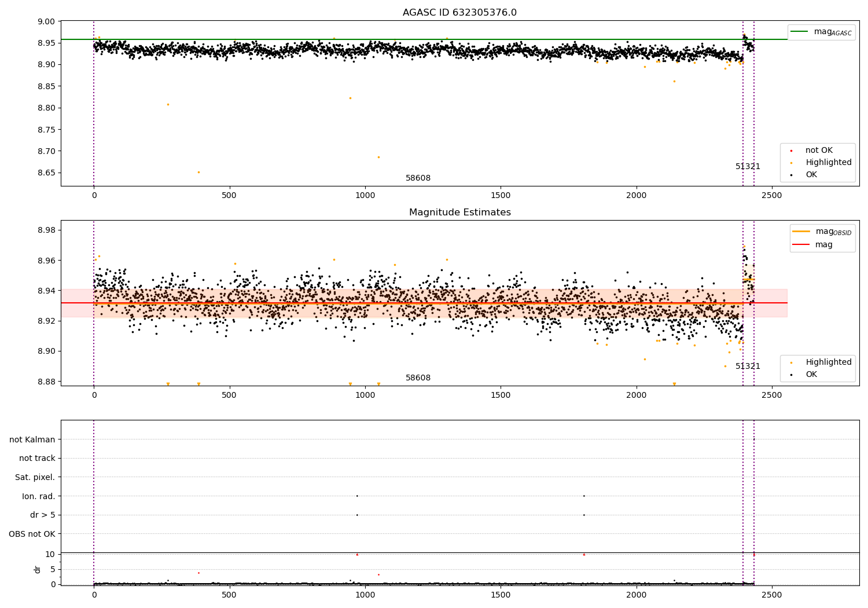Click the "51321" annotation in the AGASC ID plot

point(748,167)
